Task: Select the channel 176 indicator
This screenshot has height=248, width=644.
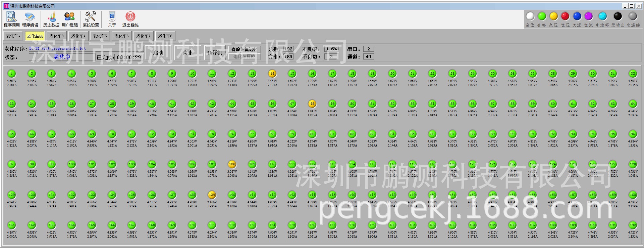Action: [x=312, y=225]
